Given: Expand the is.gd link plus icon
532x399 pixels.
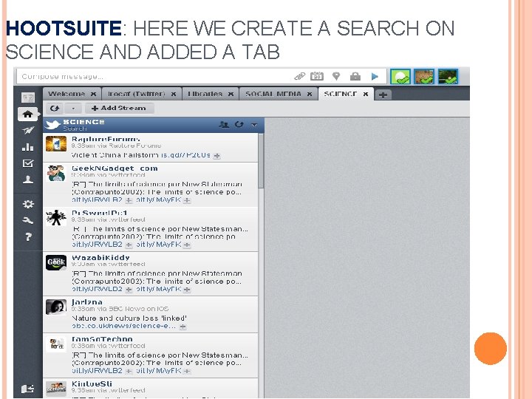Looking at the screenshot, I should 216,156.
